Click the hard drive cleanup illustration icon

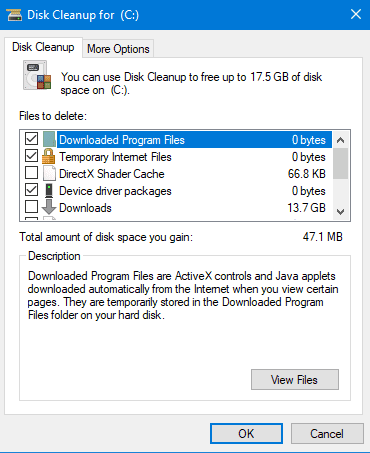(37, 75)
